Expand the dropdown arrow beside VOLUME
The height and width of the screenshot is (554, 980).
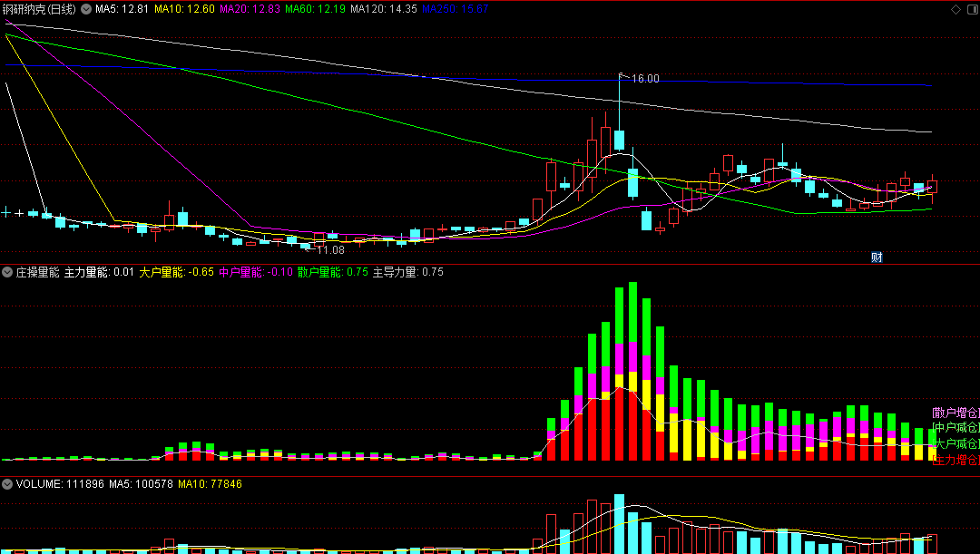point(7,484)
